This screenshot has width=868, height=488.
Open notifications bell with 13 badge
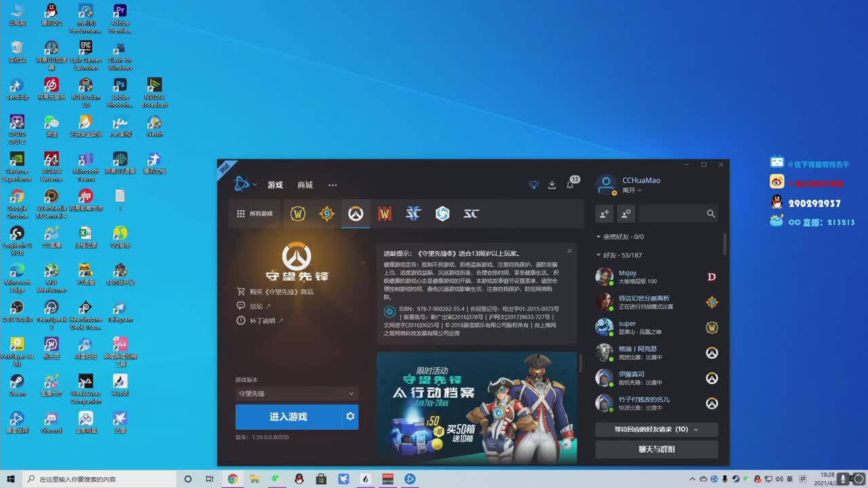click(x=571, y=183)
